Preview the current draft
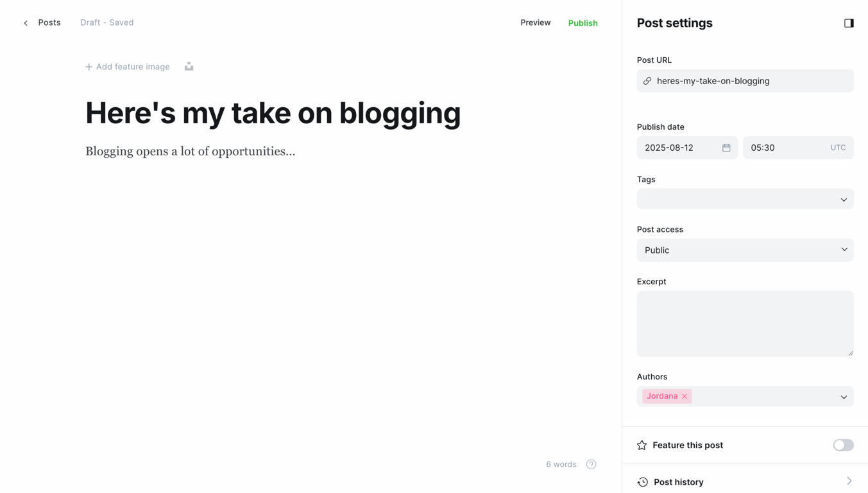Viewport: 868px width, 493px height. coord(535,22)
